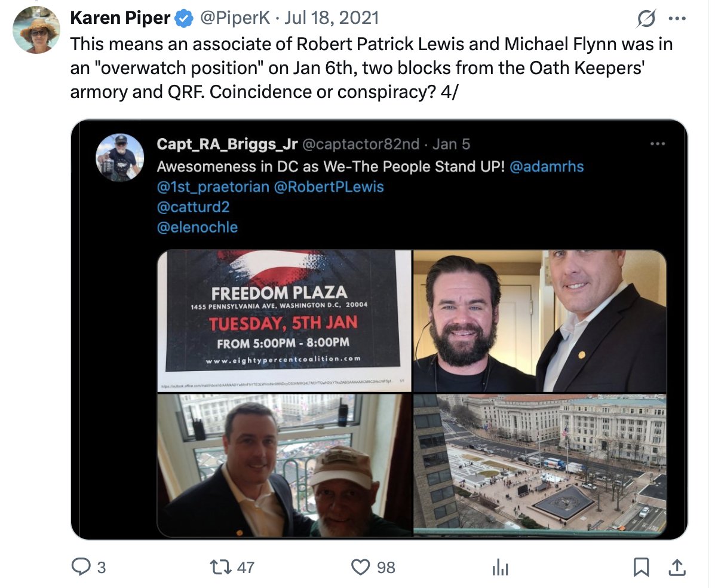
Task: Click the blue verified badge next to Karen Piper
Action: point(184,19)
